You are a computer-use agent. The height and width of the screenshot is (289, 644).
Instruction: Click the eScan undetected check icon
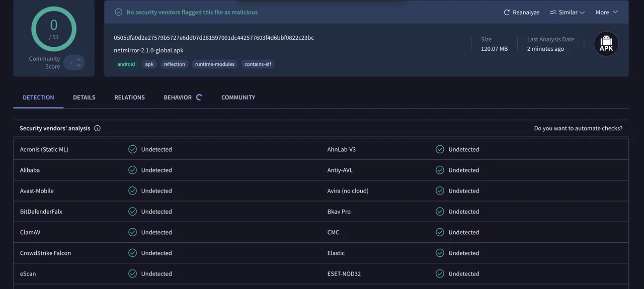[132, 274]
